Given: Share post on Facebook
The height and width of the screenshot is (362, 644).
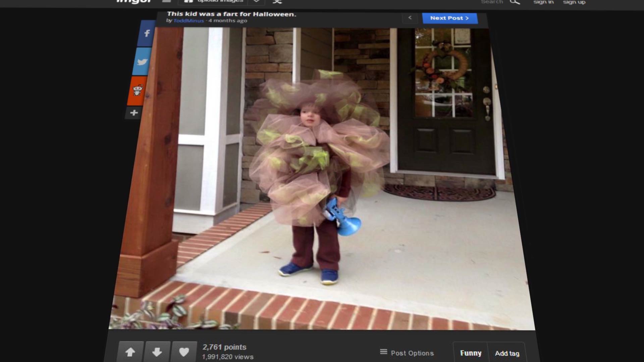Looking at the screenshot, I should click(x=147, y=33).
